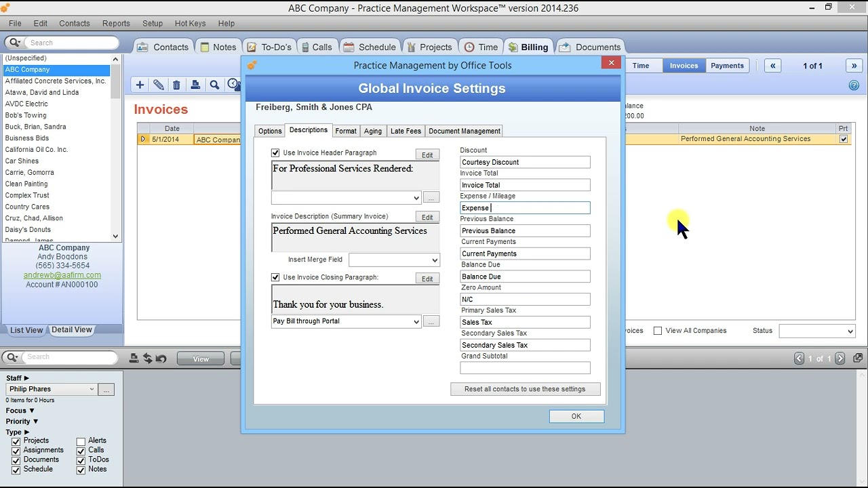Viewport: 868px width, 488px height.
Task: Switch to the Document Management tab
Action: [465, 131]
